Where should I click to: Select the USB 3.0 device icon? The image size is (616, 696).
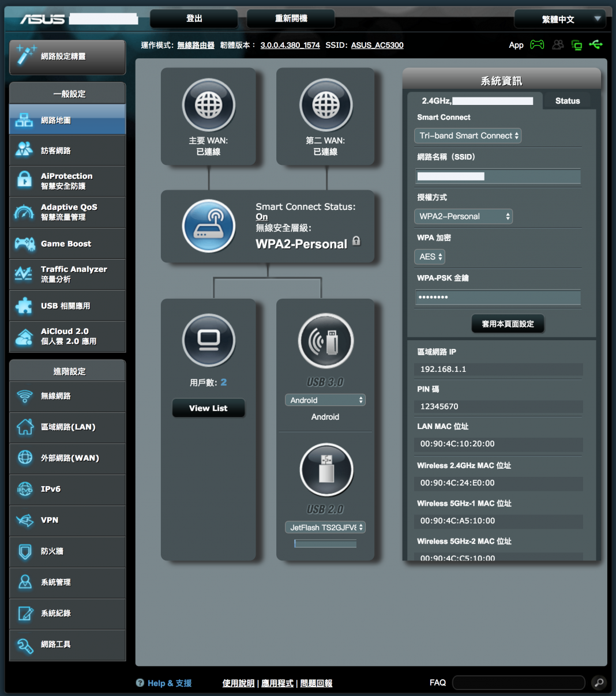coord(326,340)
